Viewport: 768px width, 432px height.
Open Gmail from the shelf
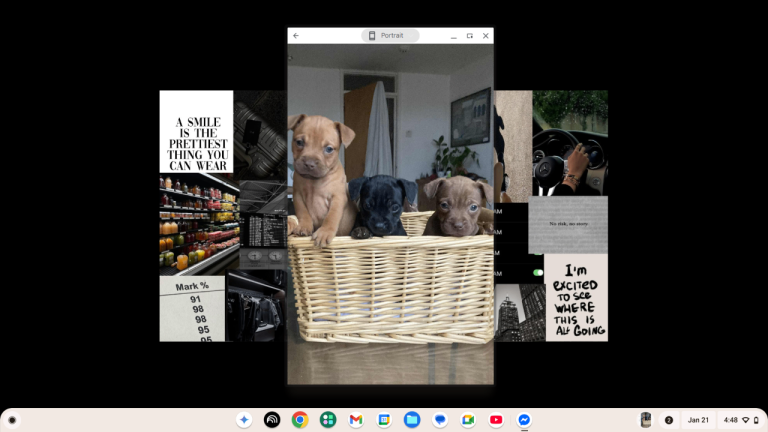click(x=355, y=420)
